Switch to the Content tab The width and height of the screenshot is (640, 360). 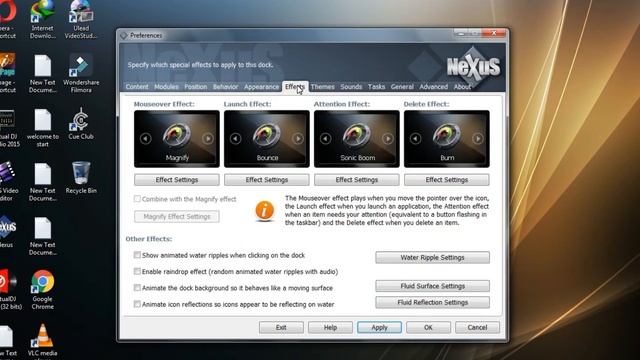pos(137,87)
